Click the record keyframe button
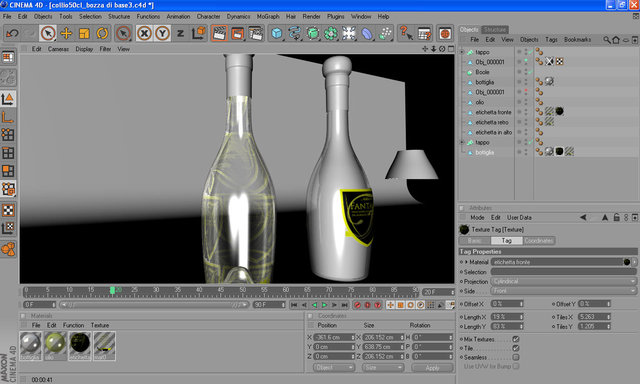Viewport: 640px width, 384px height. point(357,305)
